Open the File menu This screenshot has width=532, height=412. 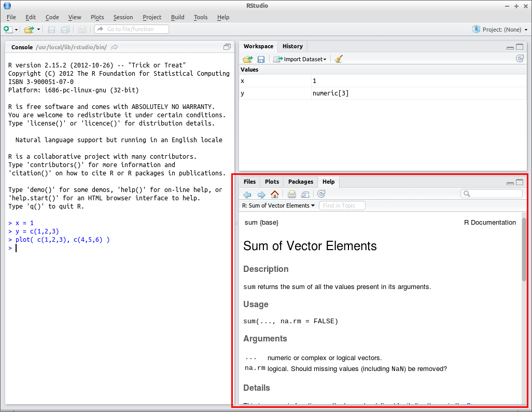[x=11, y=17]
